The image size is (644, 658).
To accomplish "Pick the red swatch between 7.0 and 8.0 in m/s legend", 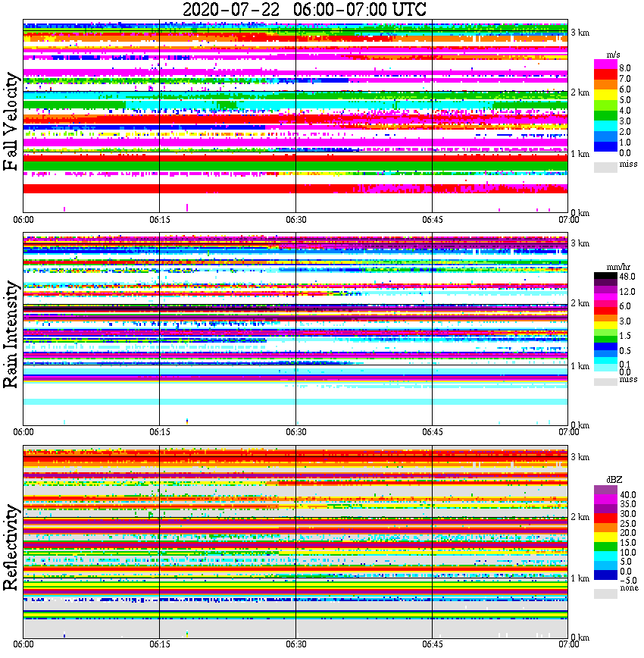I will (x=605, y=74).
